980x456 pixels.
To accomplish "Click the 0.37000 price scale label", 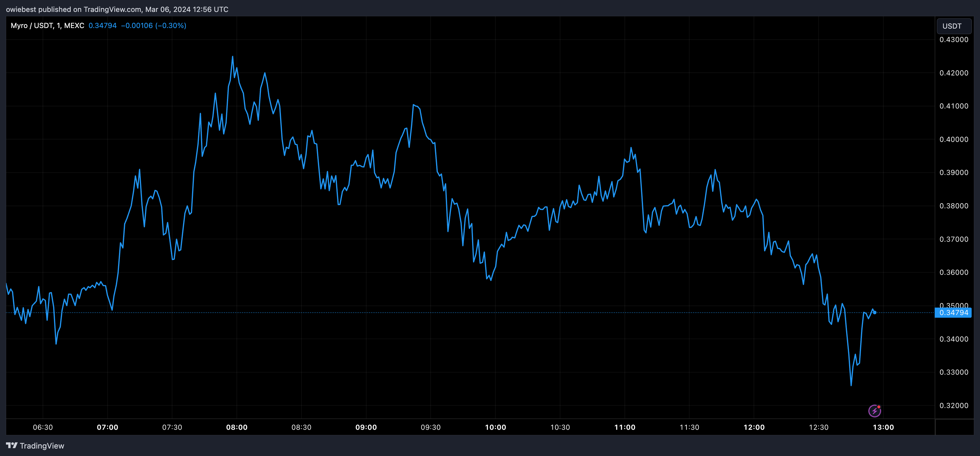I will tap(954, 239).
